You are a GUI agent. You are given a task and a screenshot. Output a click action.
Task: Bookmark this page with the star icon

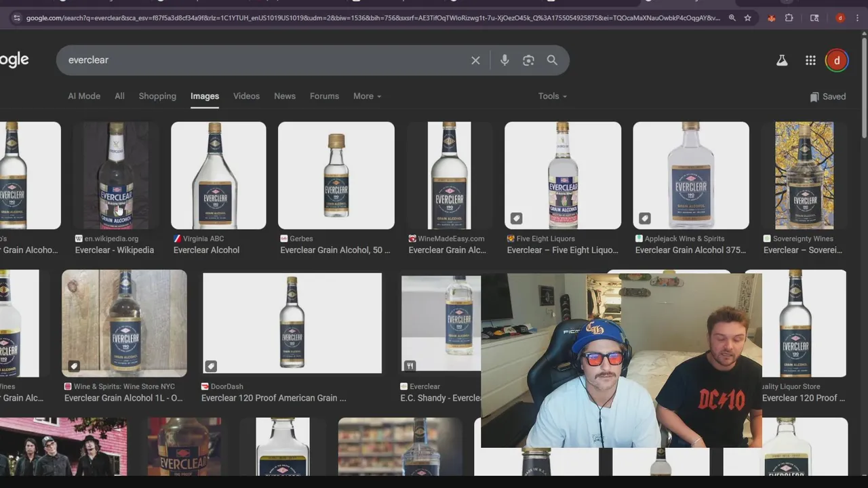[x=748, y=18]
